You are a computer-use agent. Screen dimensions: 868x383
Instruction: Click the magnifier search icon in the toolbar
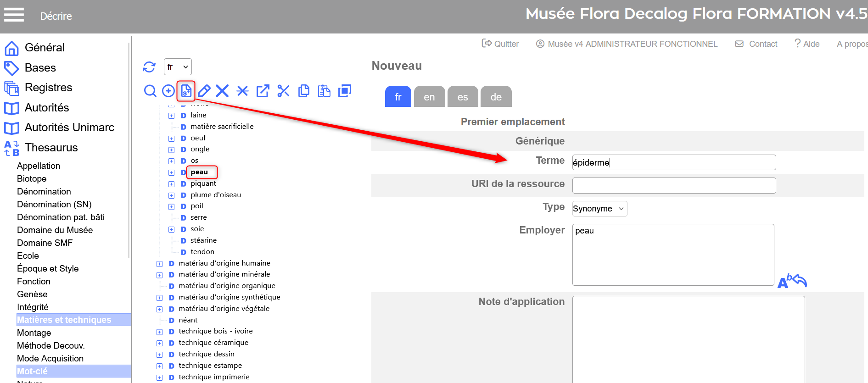150,91
